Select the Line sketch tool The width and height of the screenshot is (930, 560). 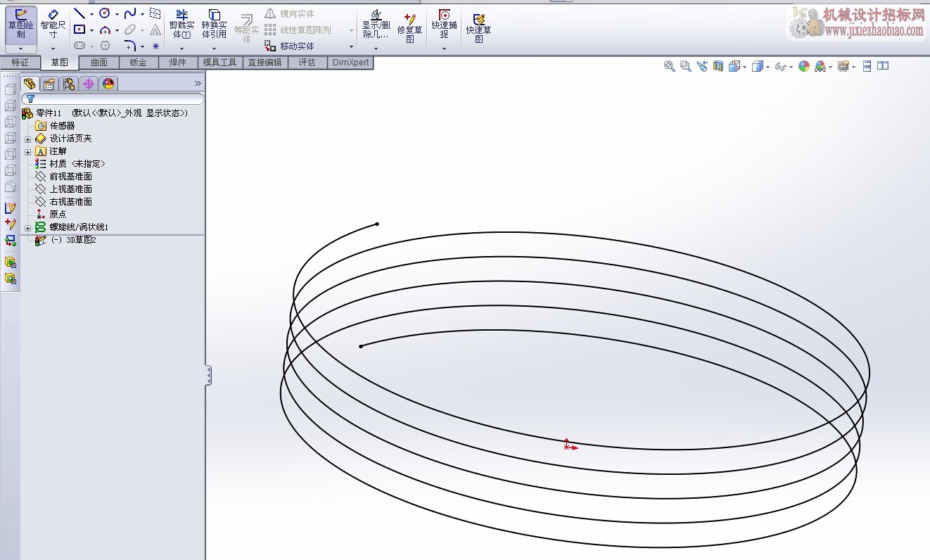pos(79,13)
